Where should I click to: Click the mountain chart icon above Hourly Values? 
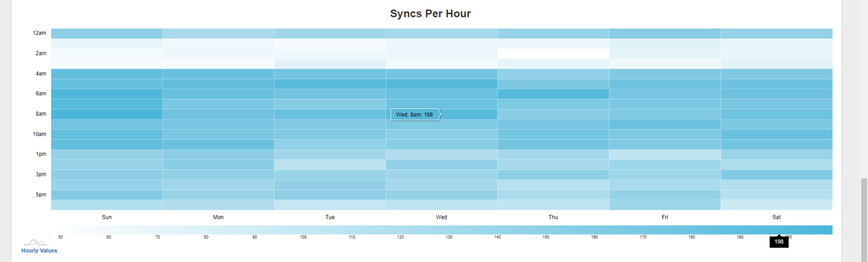click(x=36, y=242)
